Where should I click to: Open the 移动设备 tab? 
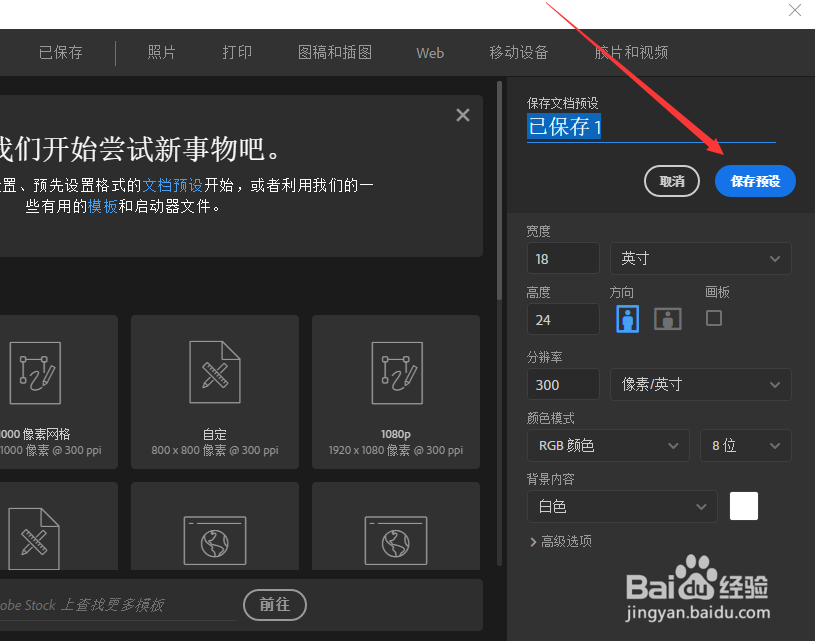[x=519, y=52]
